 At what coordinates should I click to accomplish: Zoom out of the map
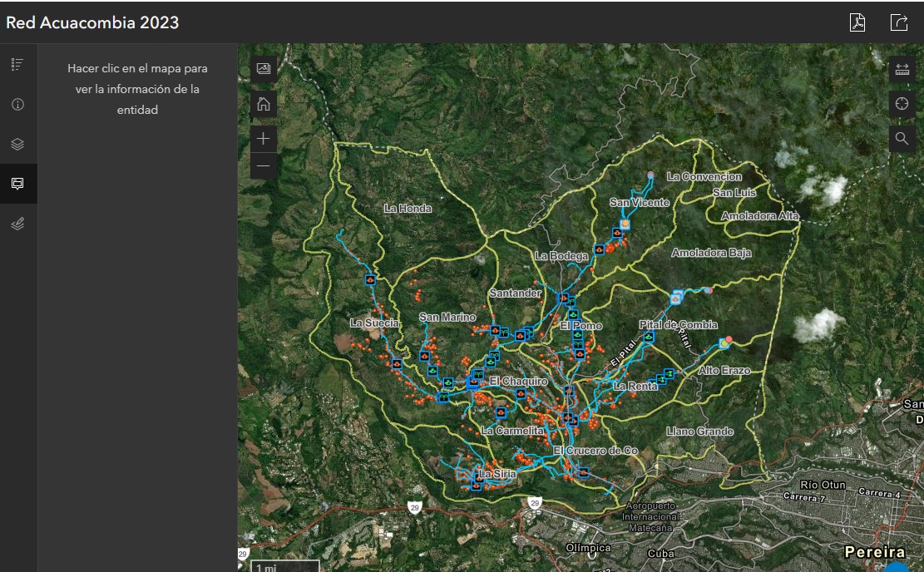[x=264, y=165]
